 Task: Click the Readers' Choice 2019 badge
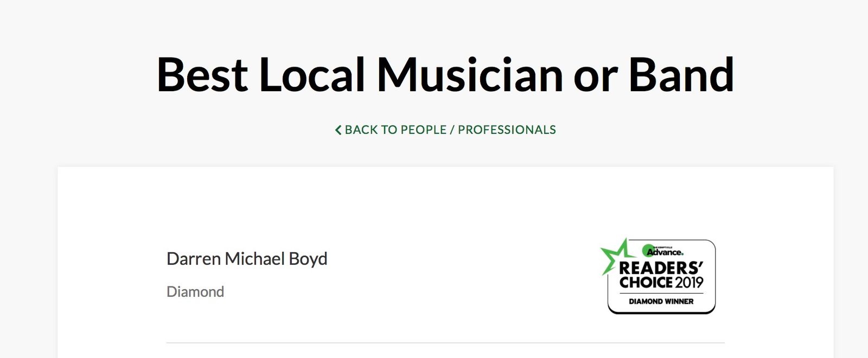tap(661, 277)
